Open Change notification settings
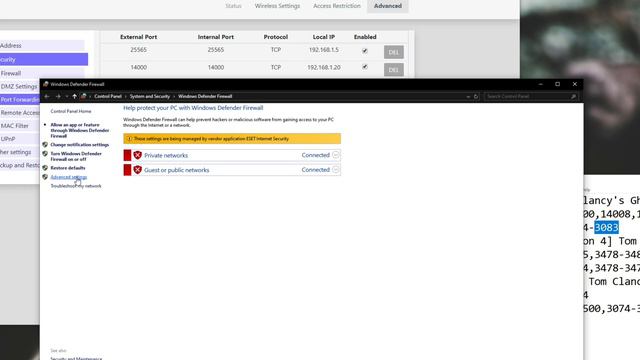The width and height of the screenshot is (640, 360). coord(80,144)
